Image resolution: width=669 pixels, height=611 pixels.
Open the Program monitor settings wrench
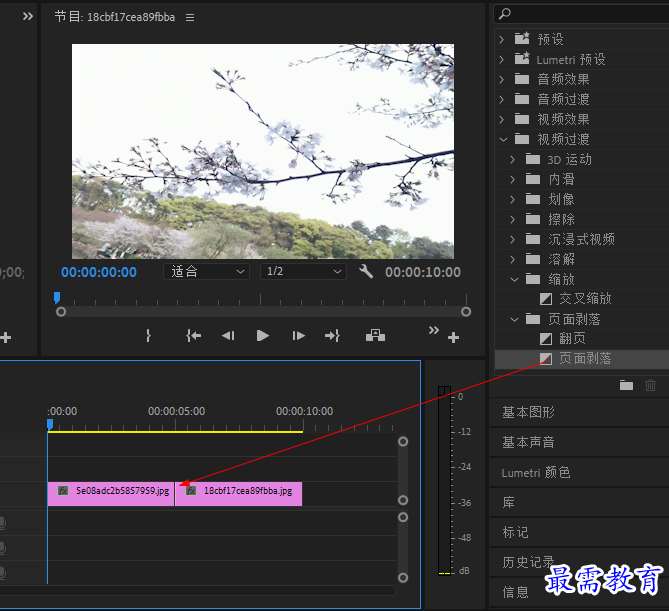pos(366,271)
